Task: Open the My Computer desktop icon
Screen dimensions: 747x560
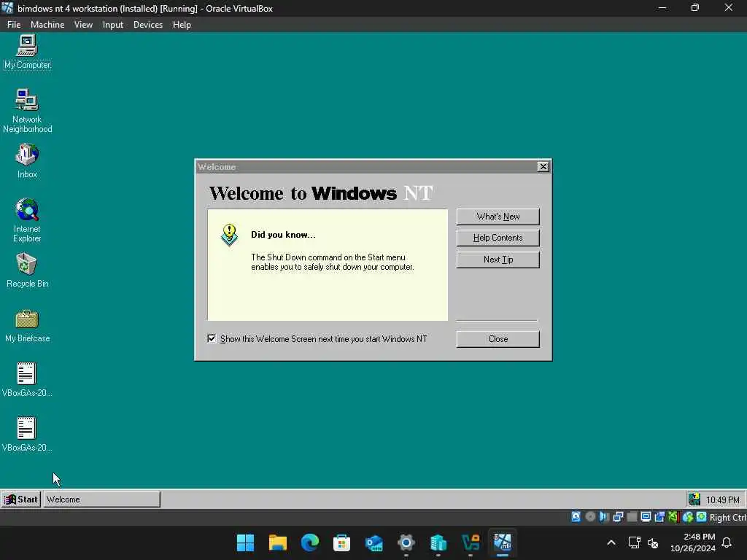Action: (27, 52)
